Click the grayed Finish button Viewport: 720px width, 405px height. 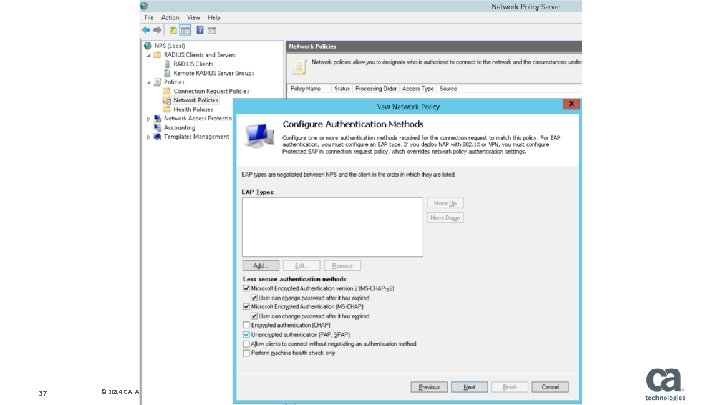pos(510,387)
